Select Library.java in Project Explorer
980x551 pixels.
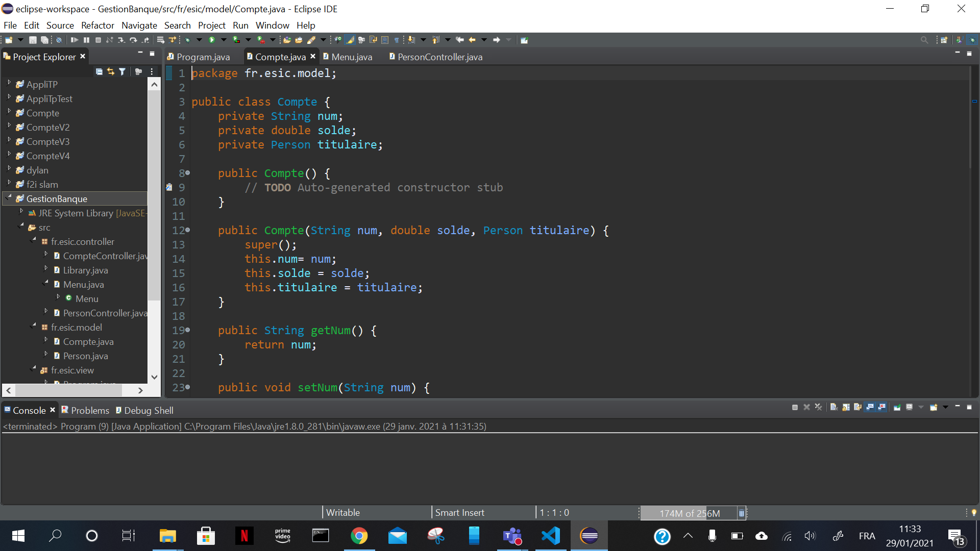coord(85,270)
